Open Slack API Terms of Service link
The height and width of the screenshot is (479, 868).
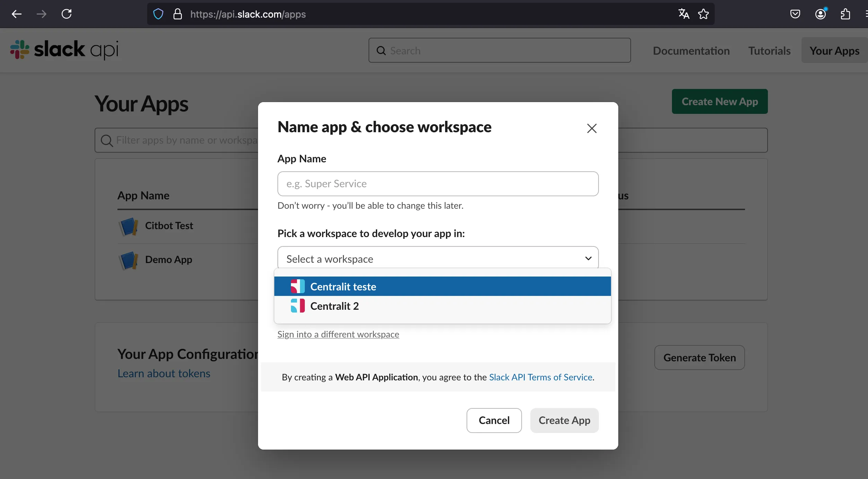(x=541, y=377)
